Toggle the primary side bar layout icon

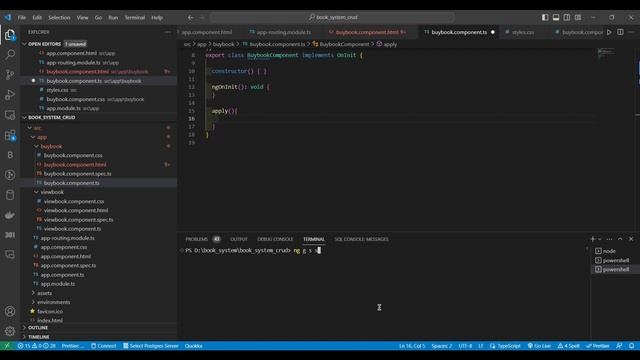pos(545,17)
